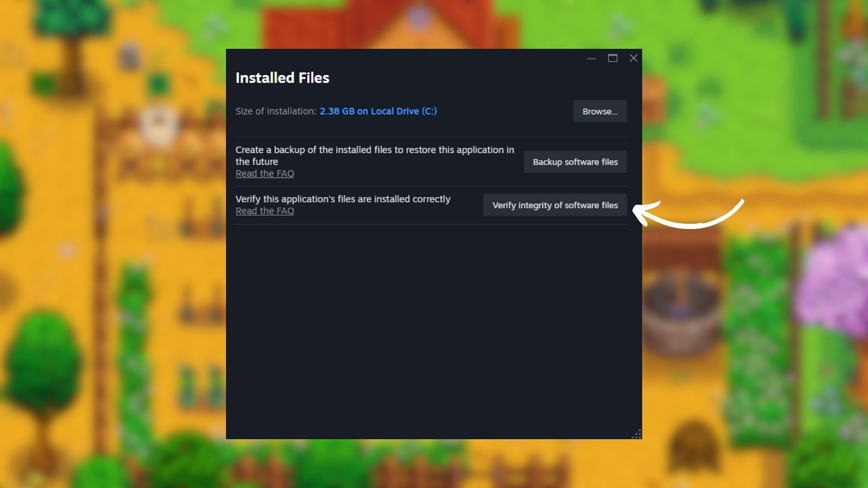Close the Installed Files dialog
The height and width of the screenshot is (488, 868).
[633, 58]
